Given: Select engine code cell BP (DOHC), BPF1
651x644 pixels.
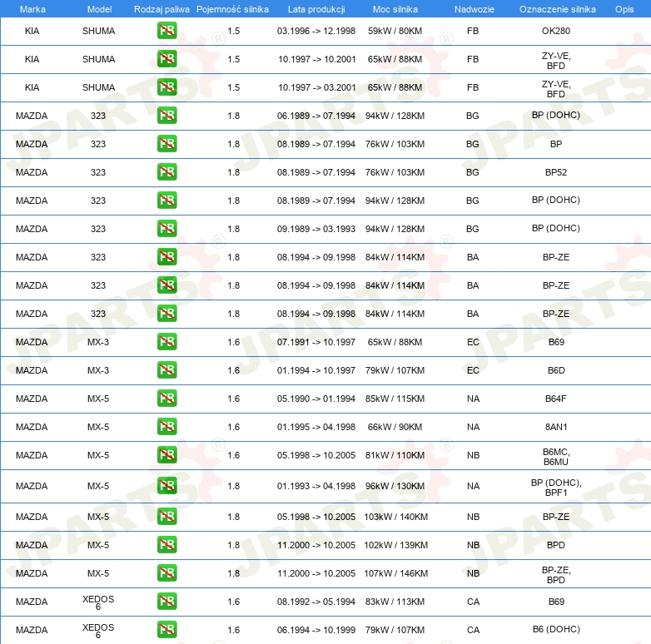Looking at the screenshot, I should (x=556, y=487).
